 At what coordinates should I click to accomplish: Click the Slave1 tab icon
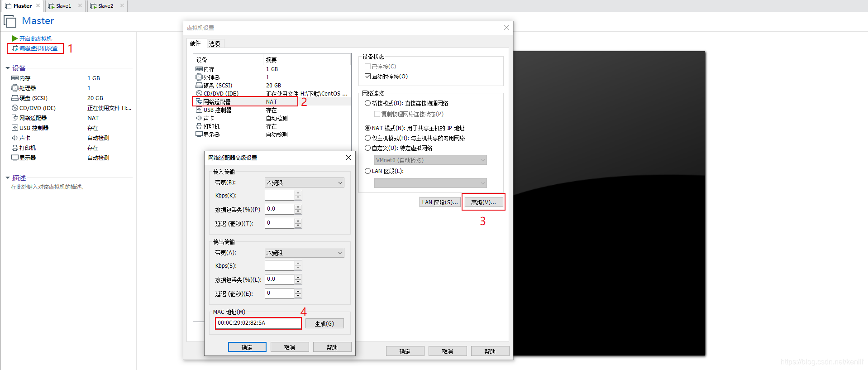(x=52, y=6)
